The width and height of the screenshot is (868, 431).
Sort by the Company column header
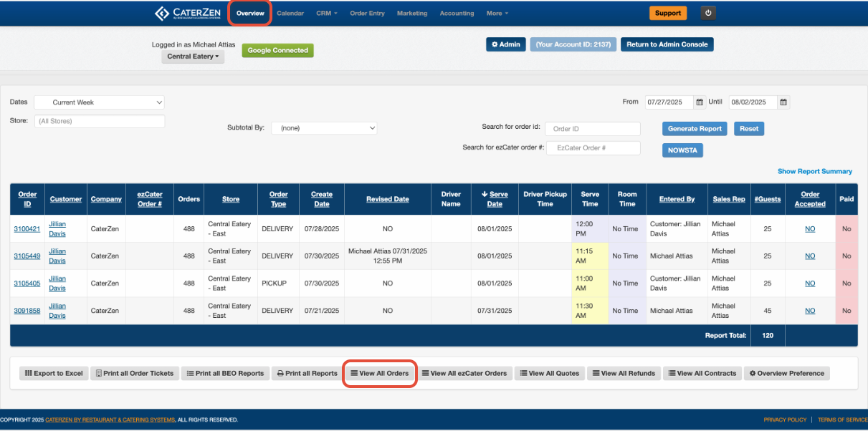tap(106, 199)
